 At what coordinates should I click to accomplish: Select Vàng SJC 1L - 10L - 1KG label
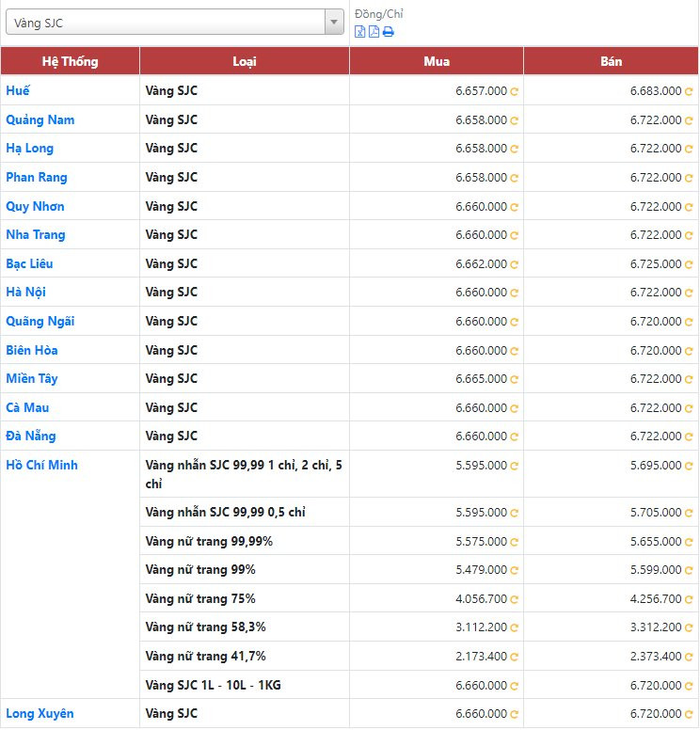pyautogui.click(x=213, y=685)
